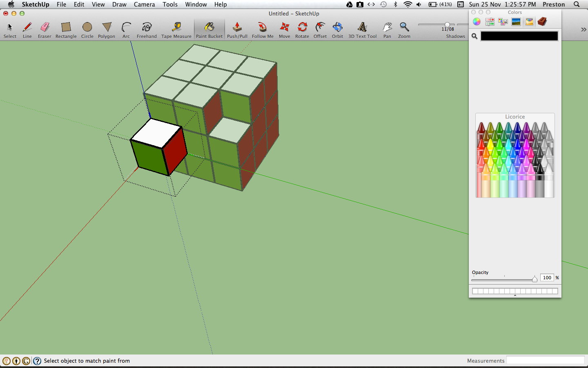Open the Camera menu

tap(144, 4)
